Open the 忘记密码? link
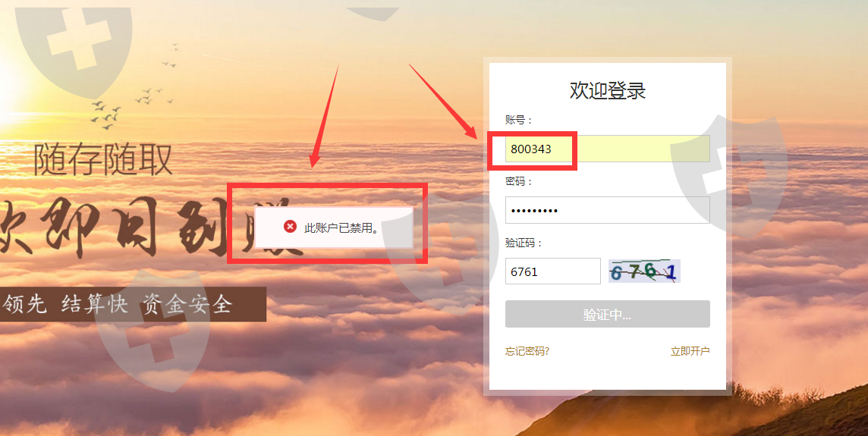The image size is (868, 436). [527, 351]
